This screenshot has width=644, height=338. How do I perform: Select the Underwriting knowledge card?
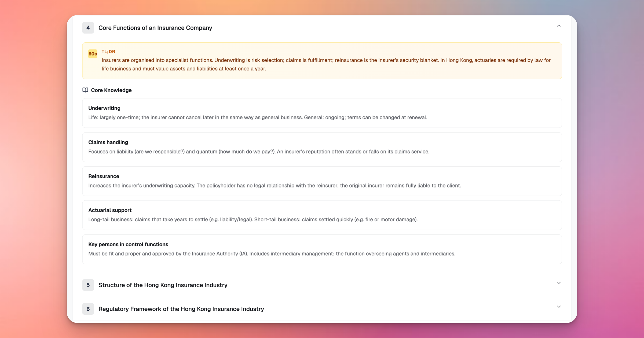(322, 113)
